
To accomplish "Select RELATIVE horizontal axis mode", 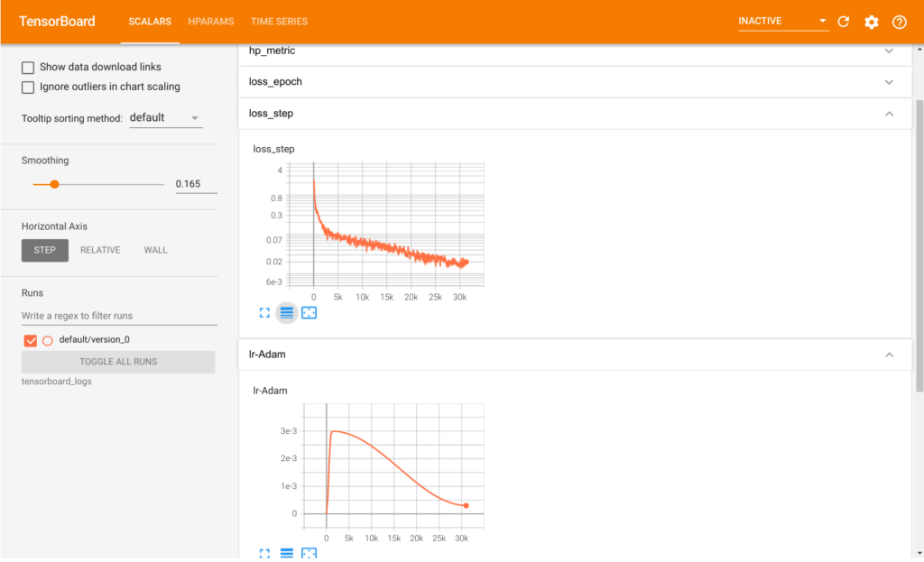I will pos(99,250).
